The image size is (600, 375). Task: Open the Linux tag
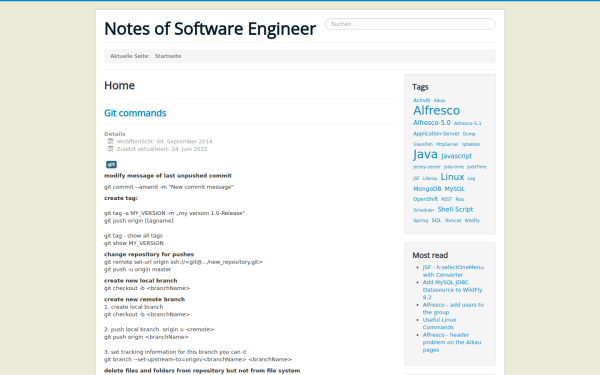tap(452, 177)
